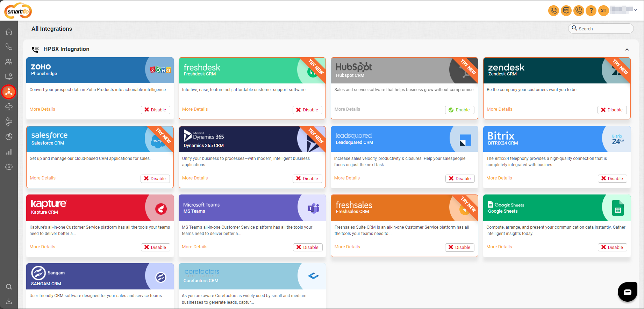Open the pie chart reports sidebar icon
The image size is (644, 309).
tap(9, 137)
